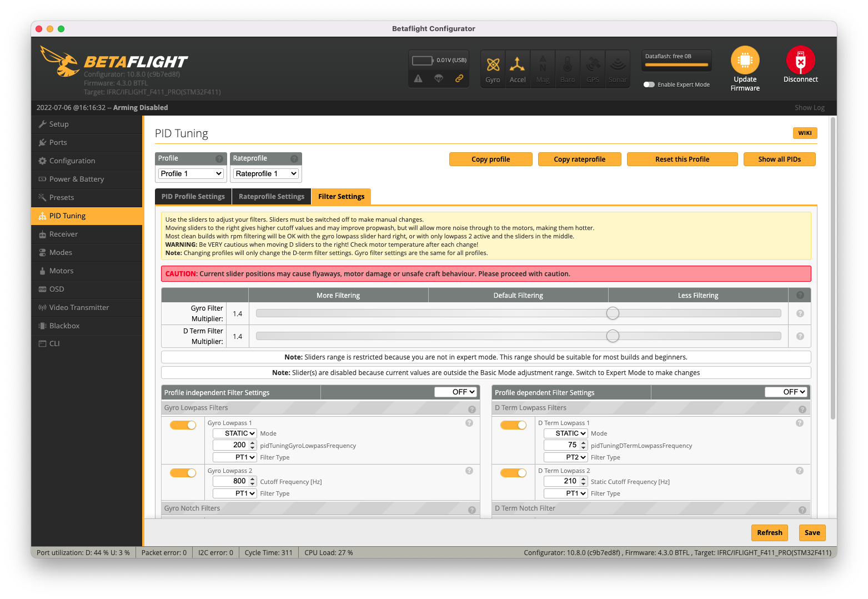
Task: Click the Gyro Lowpass 1 frequency field
Action: click(235, 445)
